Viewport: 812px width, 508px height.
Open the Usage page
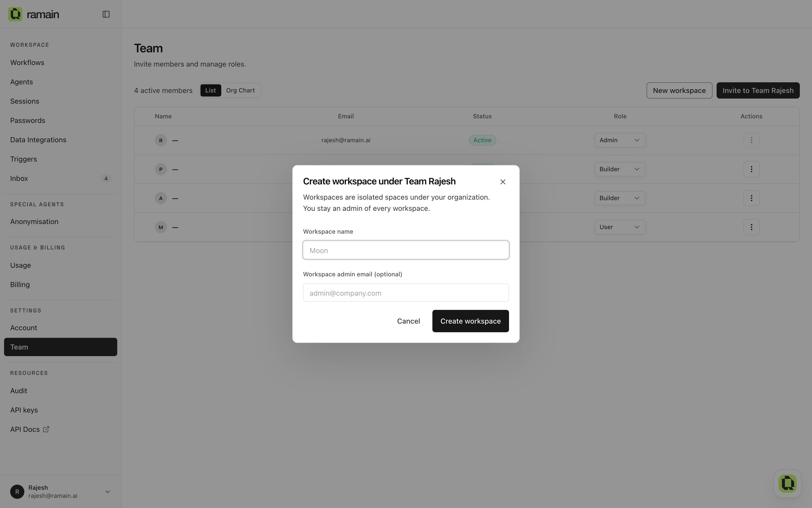pos(60,265)
